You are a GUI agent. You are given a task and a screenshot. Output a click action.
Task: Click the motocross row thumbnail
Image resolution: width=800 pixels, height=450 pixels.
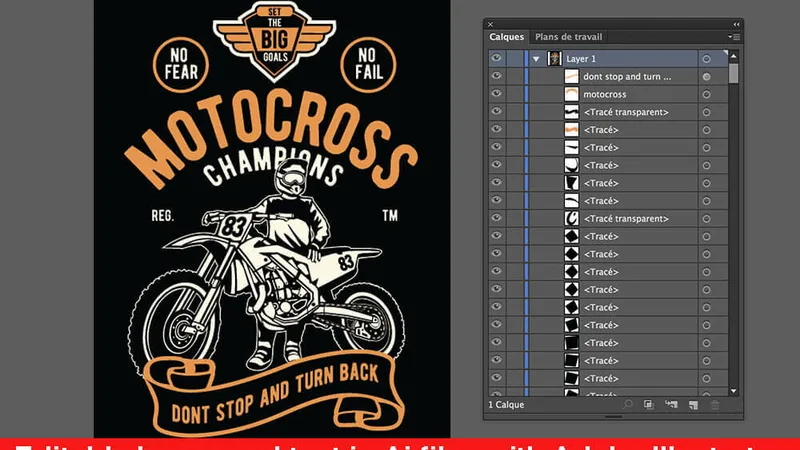(571, 94)
